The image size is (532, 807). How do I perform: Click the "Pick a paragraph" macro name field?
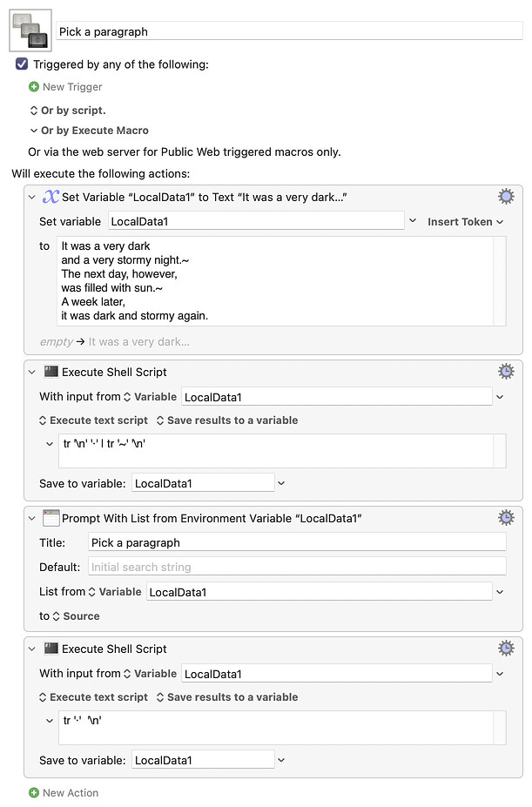pos(287,30)
